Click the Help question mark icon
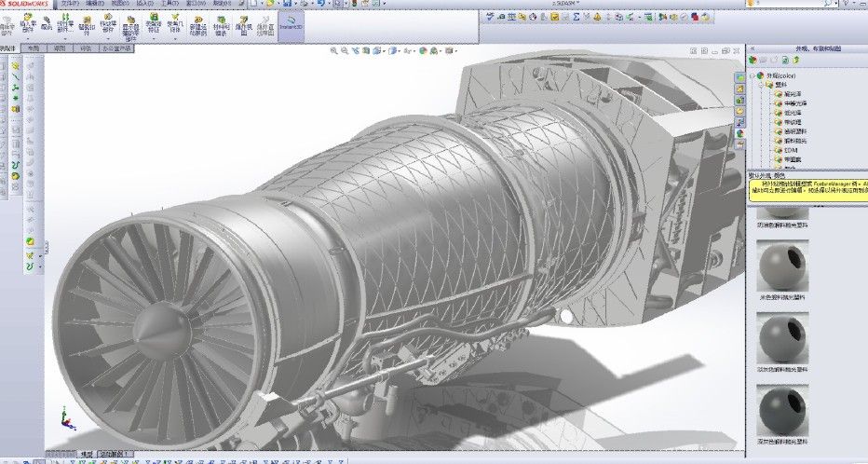The image size is (868, 464). [x=846, y=4]
